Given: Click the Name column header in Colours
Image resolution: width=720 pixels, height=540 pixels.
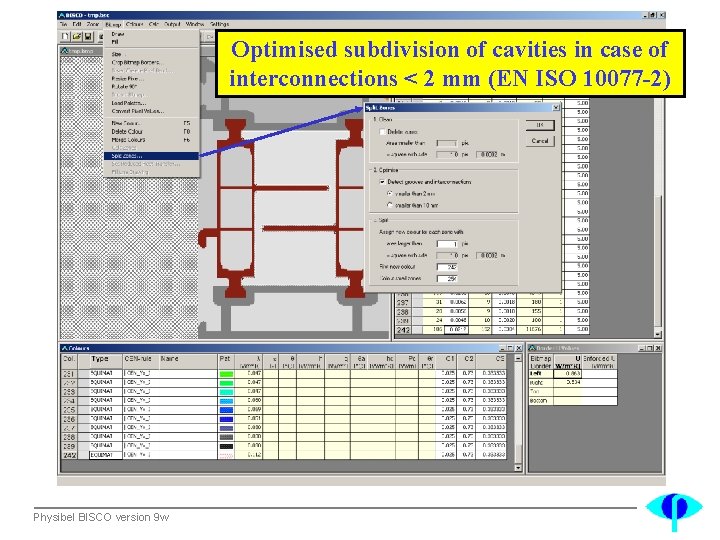Looking at the screenshot, I should [188, 360].
